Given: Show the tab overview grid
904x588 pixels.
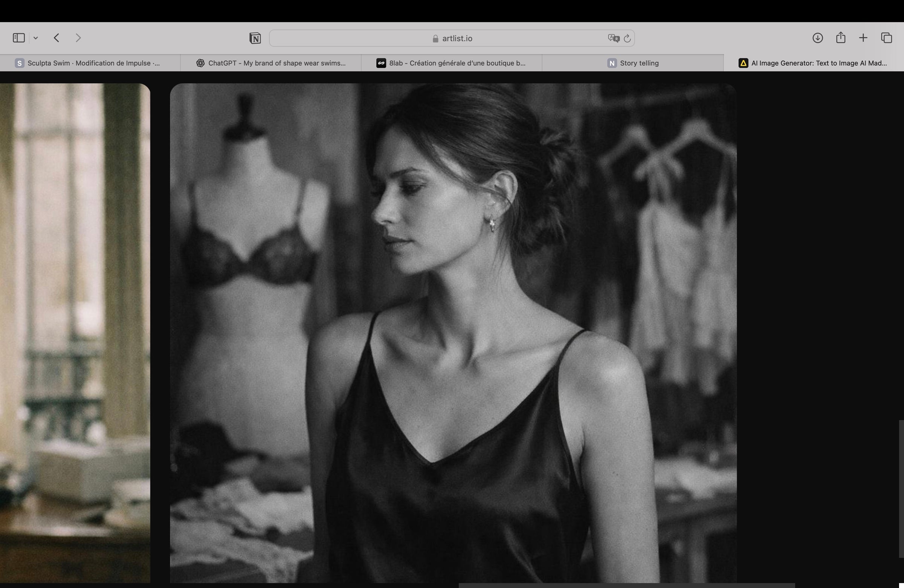Looking at the screenshot, I should [x=887, y=38].
